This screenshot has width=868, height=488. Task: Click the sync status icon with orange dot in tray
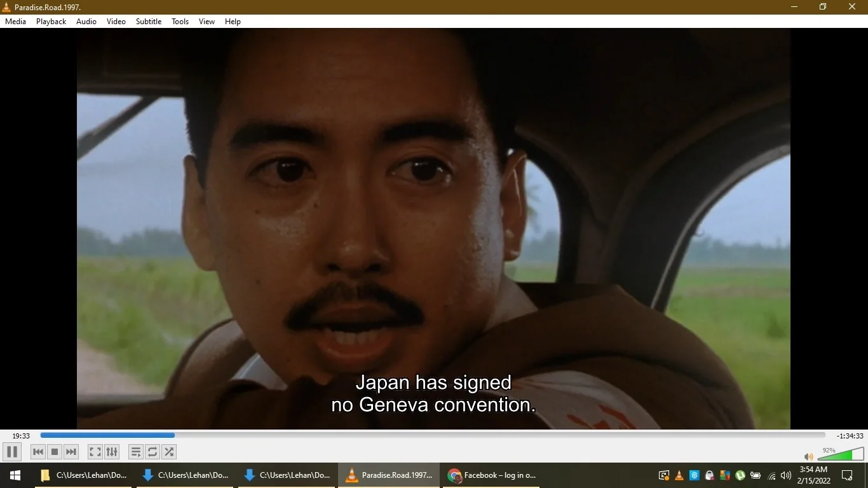(664, 475)
